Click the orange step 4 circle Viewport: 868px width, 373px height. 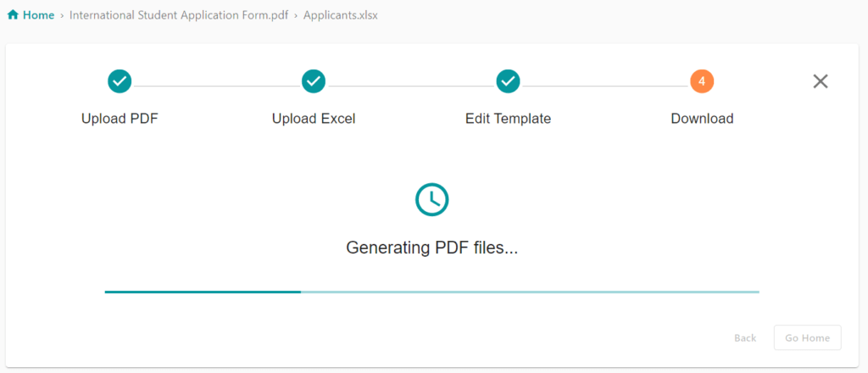pos(702,81)
